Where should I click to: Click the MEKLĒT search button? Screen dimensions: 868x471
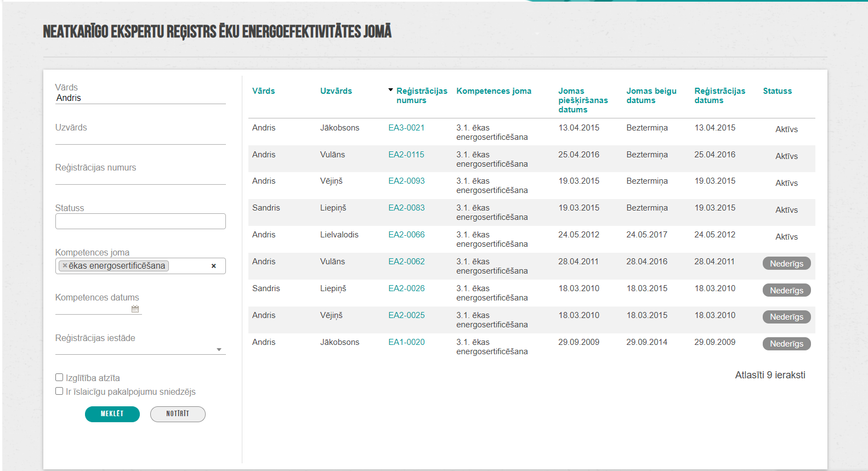tap(112, 414)
